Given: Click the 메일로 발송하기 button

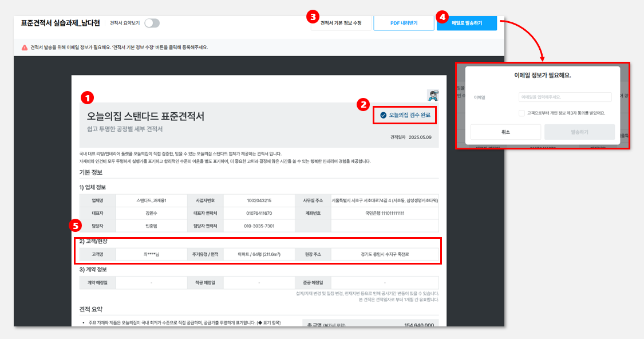Looking at the screenshot, I should 467,23.
